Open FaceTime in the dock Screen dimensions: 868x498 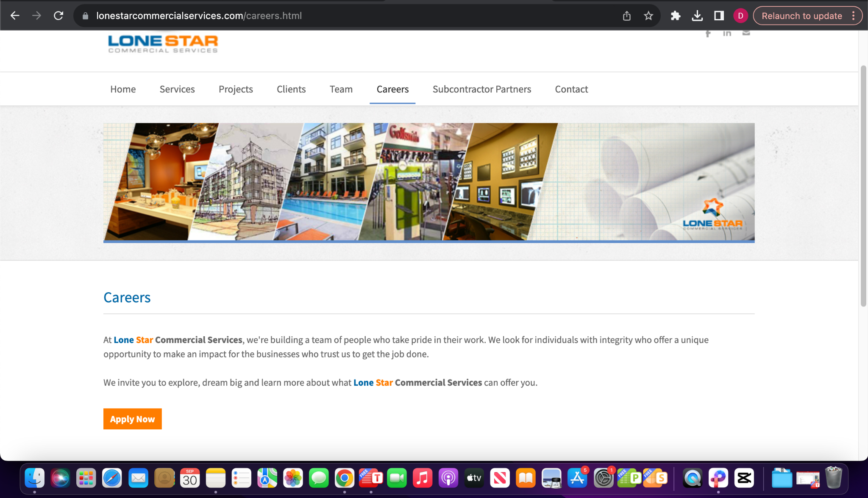(397, 478)
